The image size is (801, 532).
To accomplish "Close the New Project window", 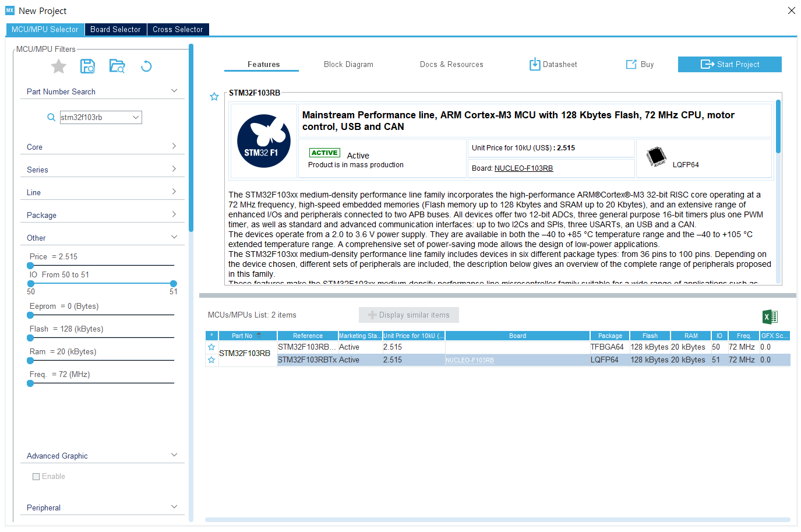I will click(x=791, y=10).
